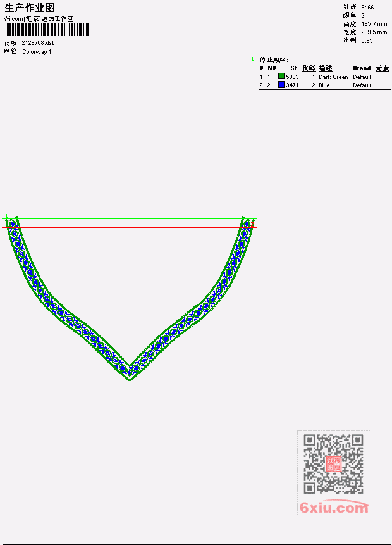Select the file name 2129708.dst
Screen dimensions: 392x545
[x=38, y=43]
